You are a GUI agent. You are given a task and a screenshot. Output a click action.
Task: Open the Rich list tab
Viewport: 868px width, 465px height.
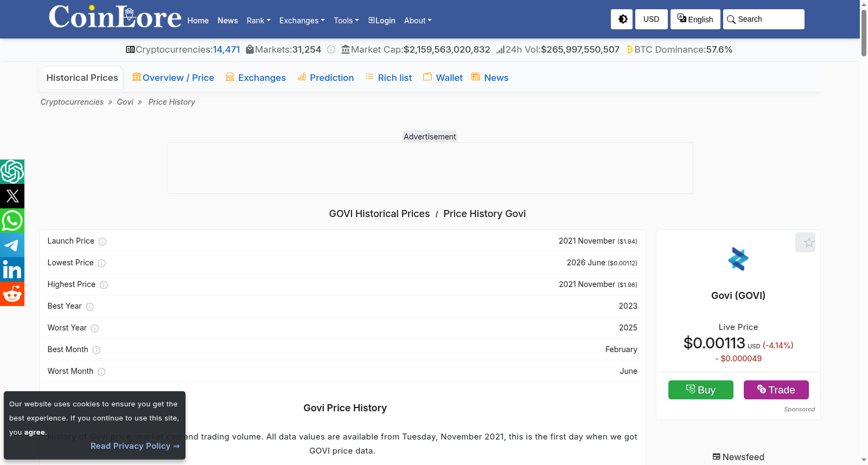(388, 78)
